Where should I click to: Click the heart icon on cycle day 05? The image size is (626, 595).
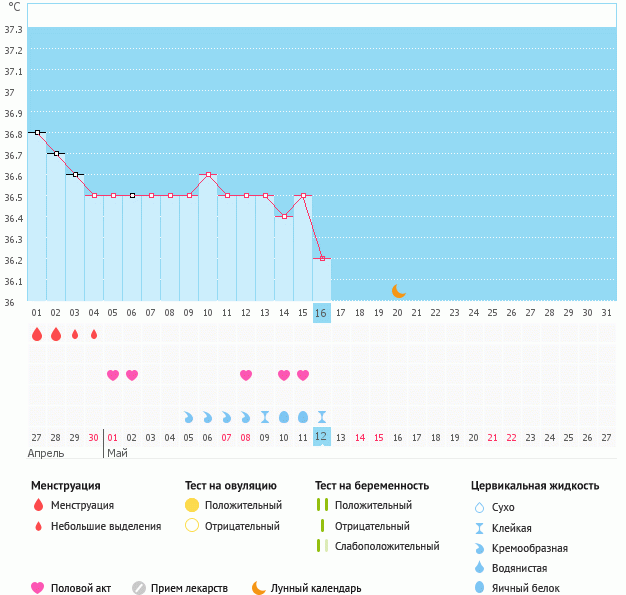point(113,375)
